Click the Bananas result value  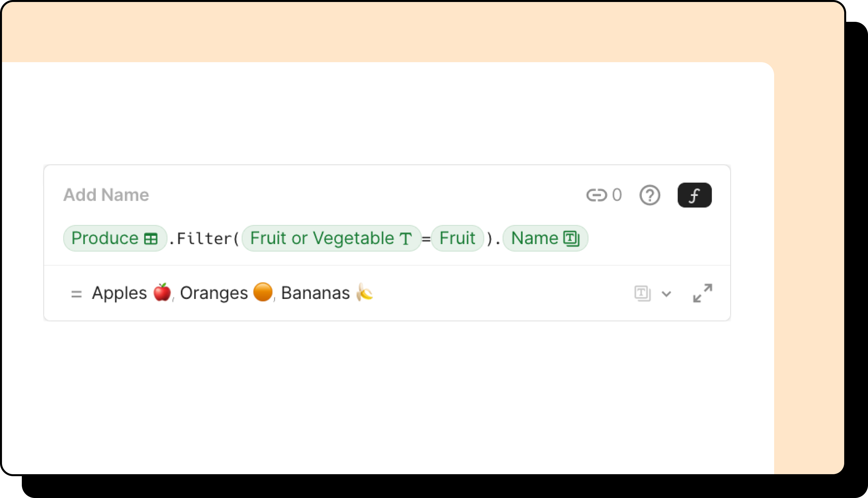pos(315,293)
